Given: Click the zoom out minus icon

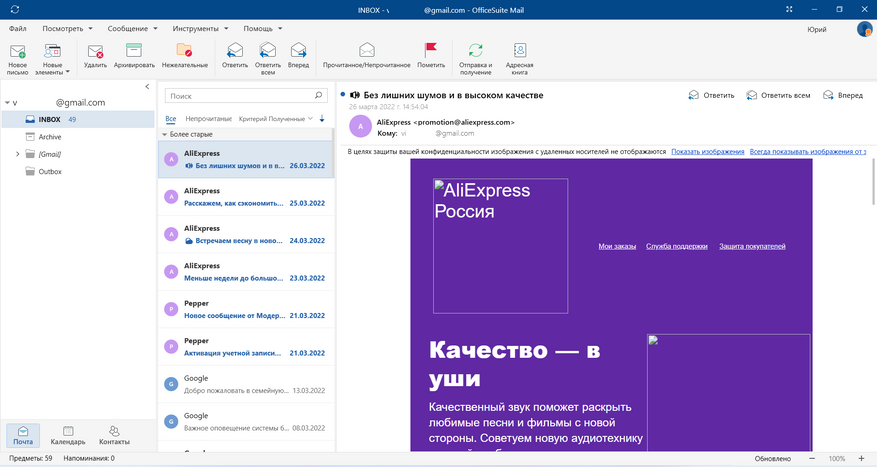Looking at the screenshot, I should pos(812,459).
